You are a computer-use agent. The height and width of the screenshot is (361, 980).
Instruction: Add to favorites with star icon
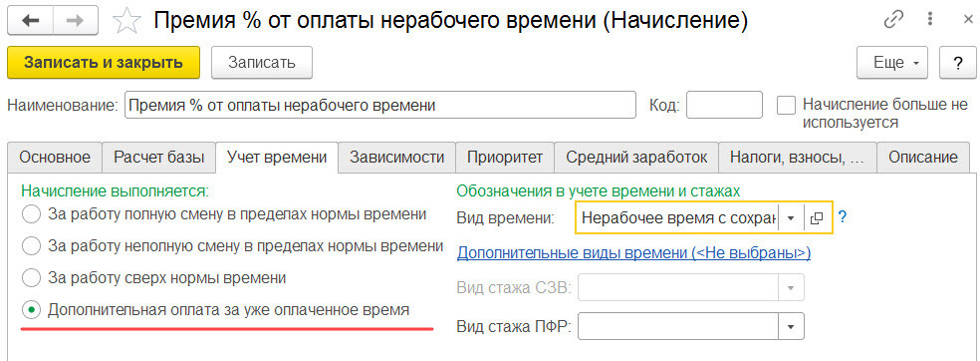click(126, 21)
